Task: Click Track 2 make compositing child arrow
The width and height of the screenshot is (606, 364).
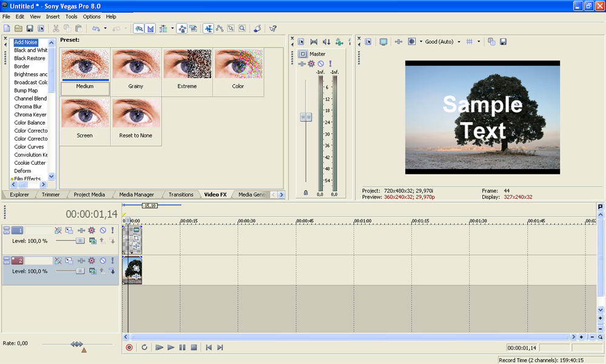Action: tap(112, 271)
